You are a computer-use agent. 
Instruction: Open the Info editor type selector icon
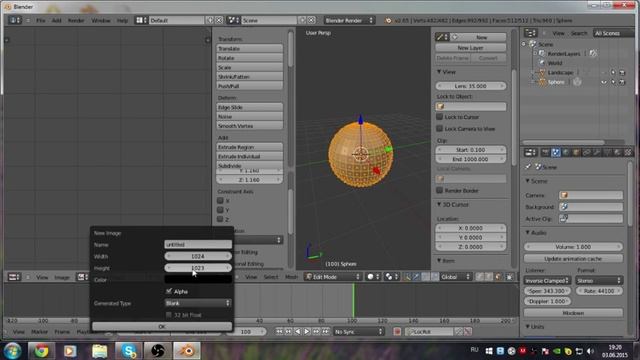[x=14, y=20]
